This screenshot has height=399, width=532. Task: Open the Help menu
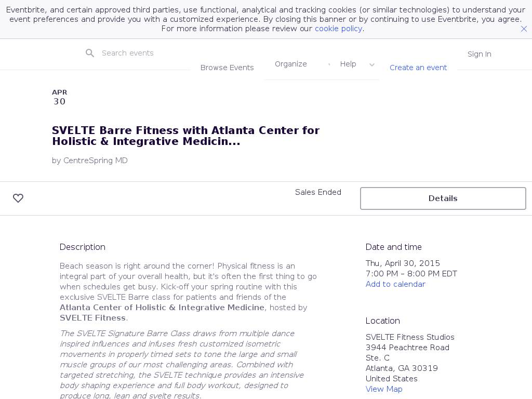[348, 64]
